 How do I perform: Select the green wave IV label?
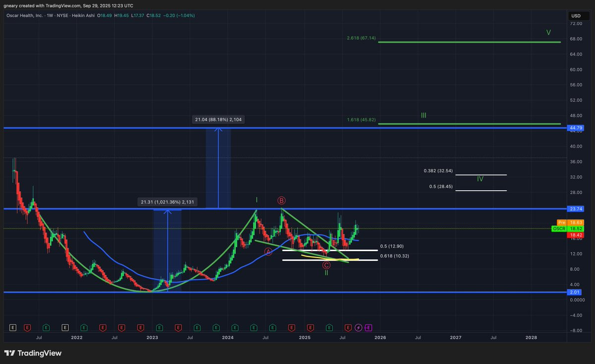480,178
